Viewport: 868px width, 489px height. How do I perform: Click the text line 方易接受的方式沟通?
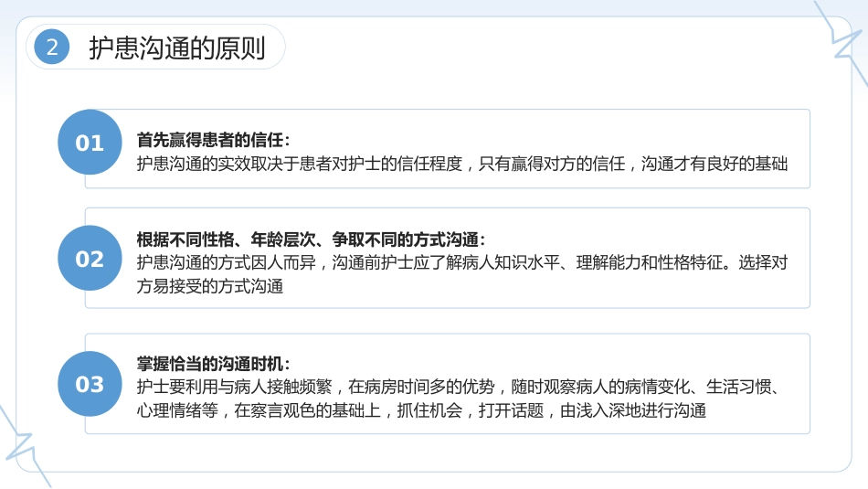[x=210, y=286]
